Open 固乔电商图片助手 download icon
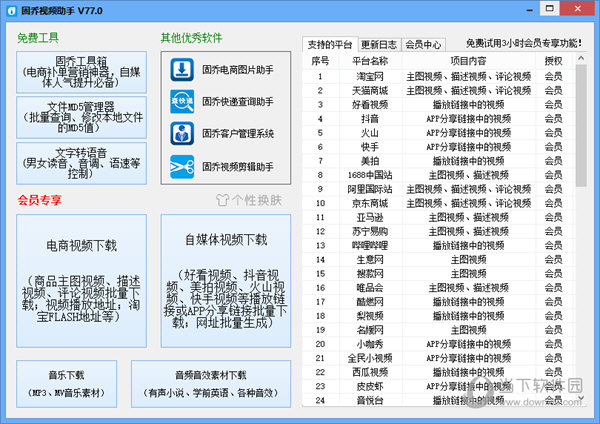 (x=182, y=70)
